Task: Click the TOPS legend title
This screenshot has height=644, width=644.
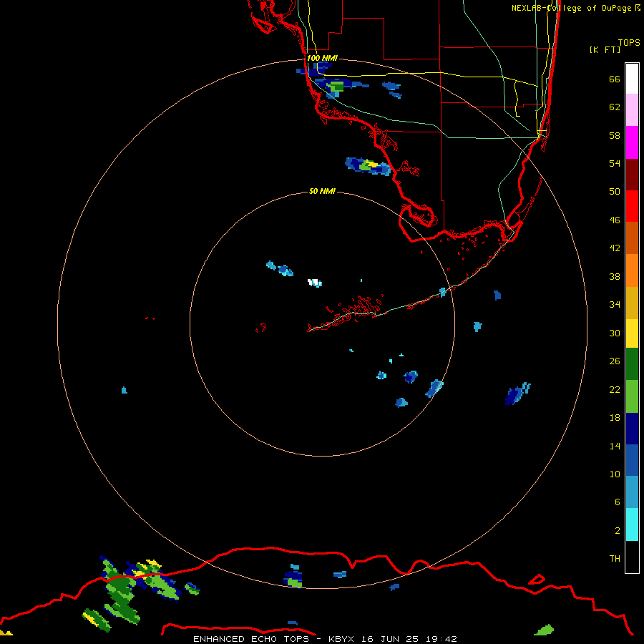Action: coord(629,43)
